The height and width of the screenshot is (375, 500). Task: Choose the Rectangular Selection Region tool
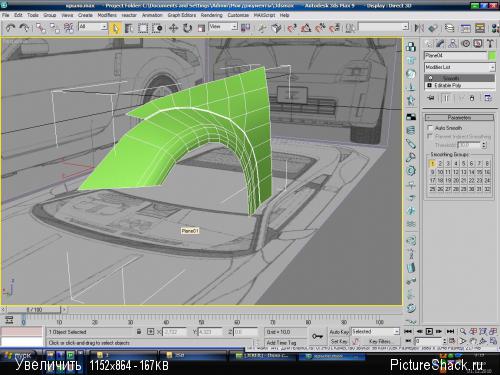(x=143, y=28)
